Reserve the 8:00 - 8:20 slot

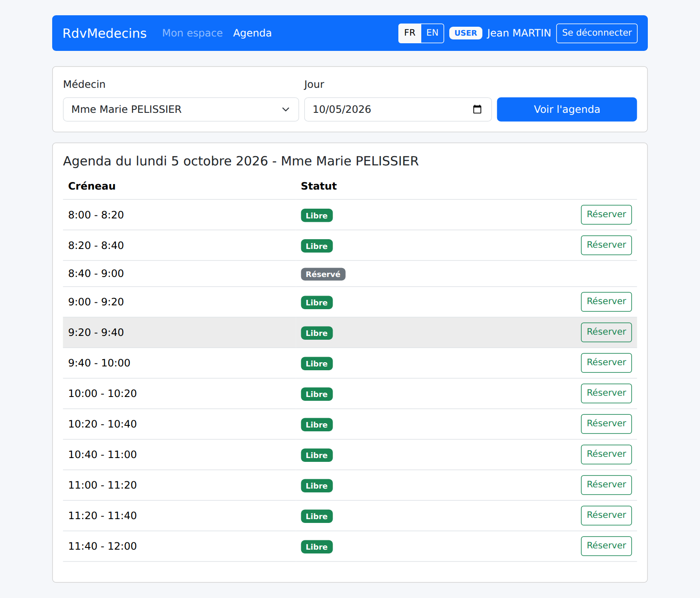pos(606,215)
